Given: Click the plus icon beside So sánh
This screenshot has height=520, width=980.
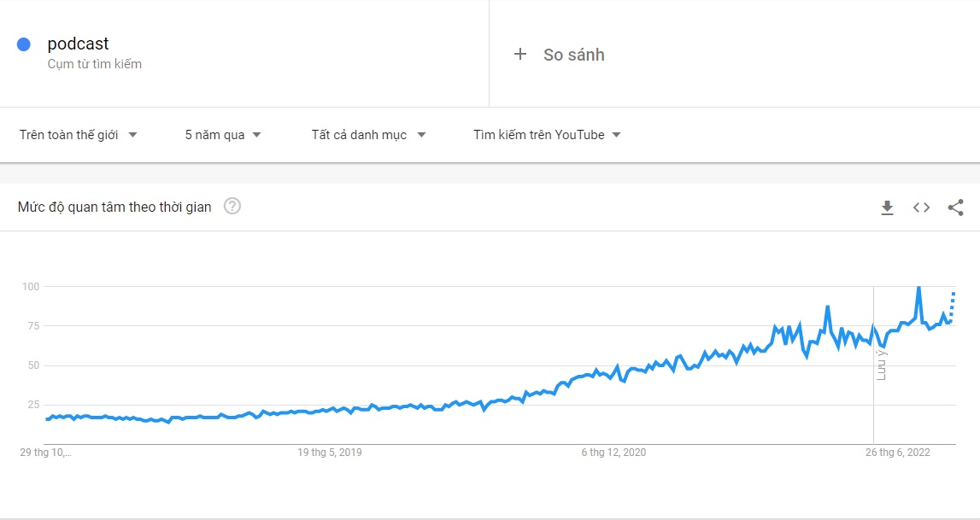Looking at the screenshot, I should click(x=520, y=55).
